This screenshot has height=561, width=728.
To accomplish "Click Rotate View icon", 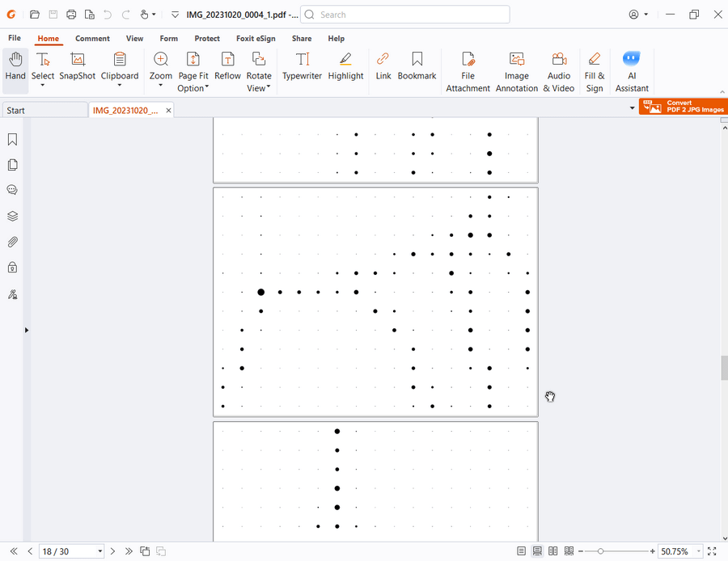I will click(259, 59).
